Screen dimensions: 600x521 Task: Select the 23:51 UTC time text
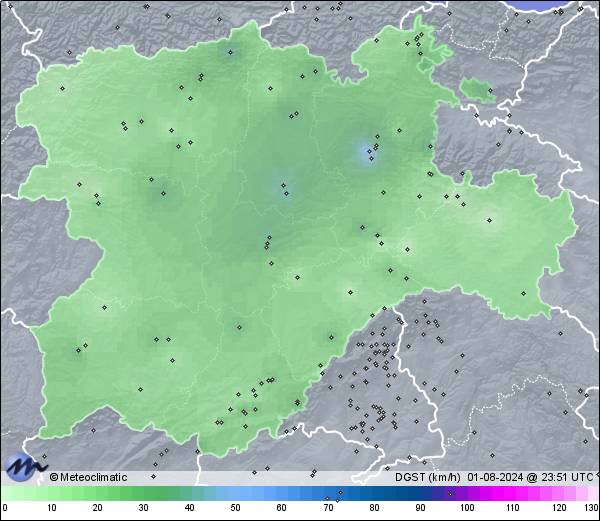(x=566, y=477)
